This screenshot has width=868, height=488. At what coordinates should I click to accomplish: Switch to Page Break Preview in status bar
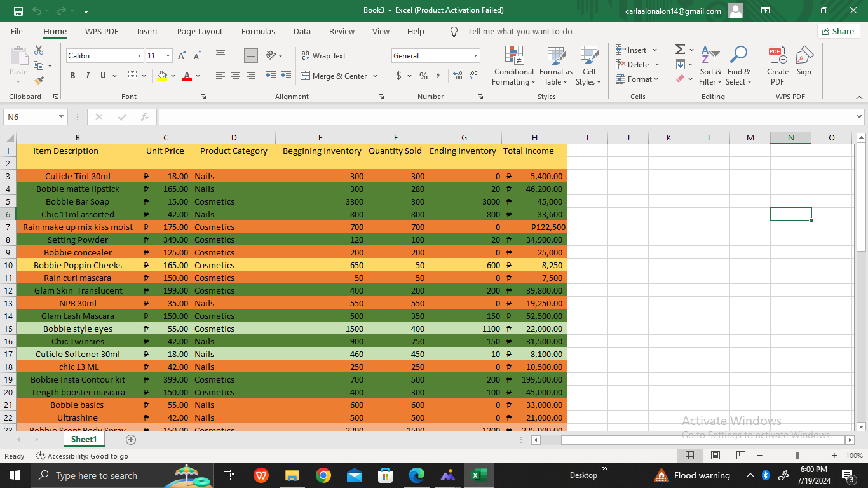coord(740,456)
